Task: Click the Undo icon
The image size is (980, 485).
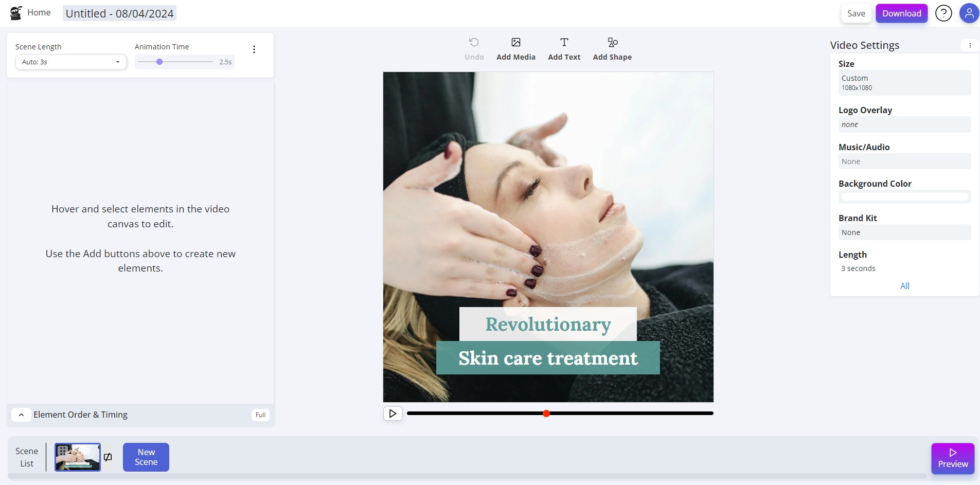Action: click(474, 42)
